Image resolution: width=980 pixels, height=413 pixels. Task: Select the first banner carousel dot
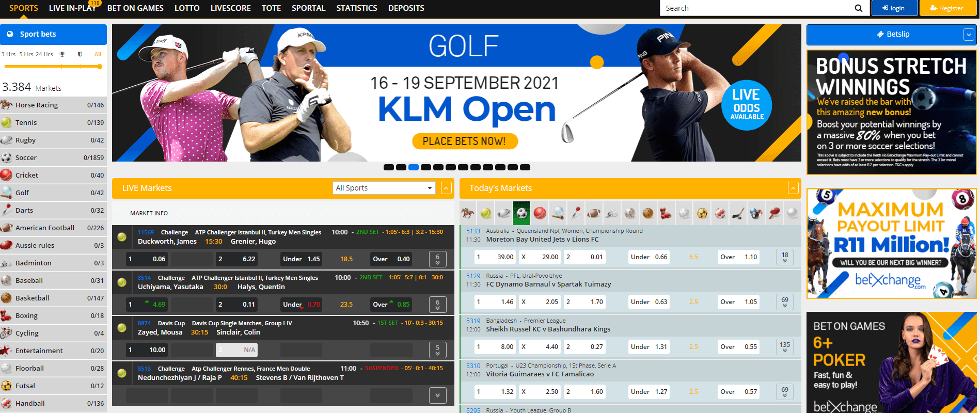click(389, 167)
